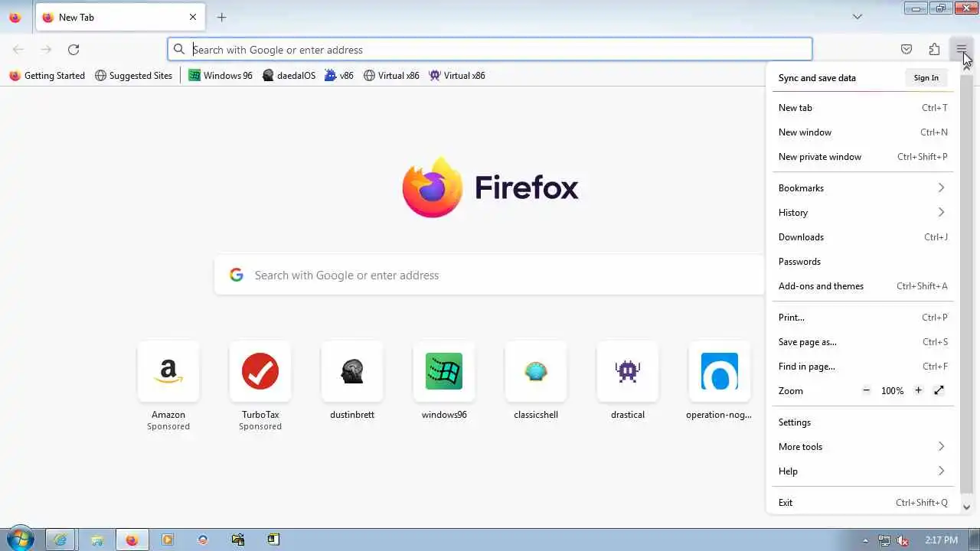Choose Find in page... menu item
The image size is (980, 551).
point(863,367)
